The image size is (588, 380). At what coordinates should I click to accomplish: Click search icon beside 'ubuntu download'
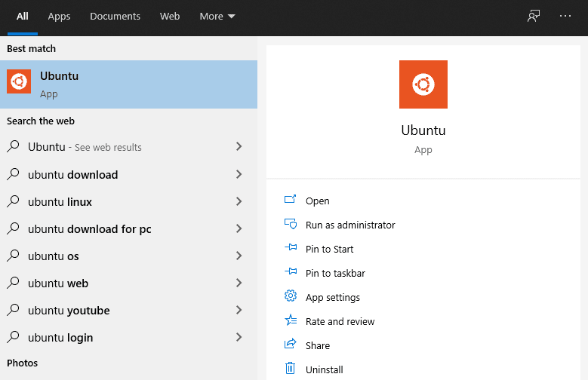pos(13,174)
